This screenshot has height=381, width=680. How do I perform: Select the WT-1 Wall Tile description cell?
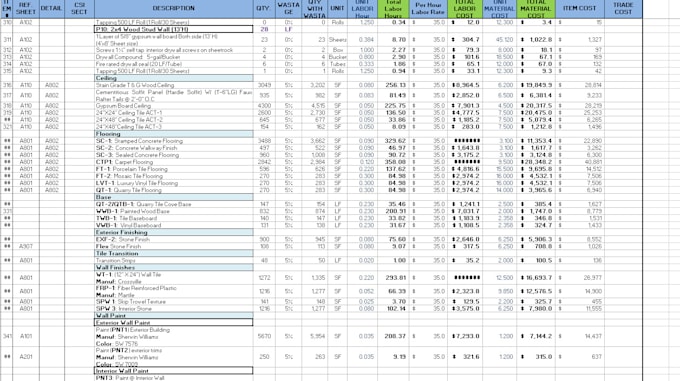click(x=173, y=278)
